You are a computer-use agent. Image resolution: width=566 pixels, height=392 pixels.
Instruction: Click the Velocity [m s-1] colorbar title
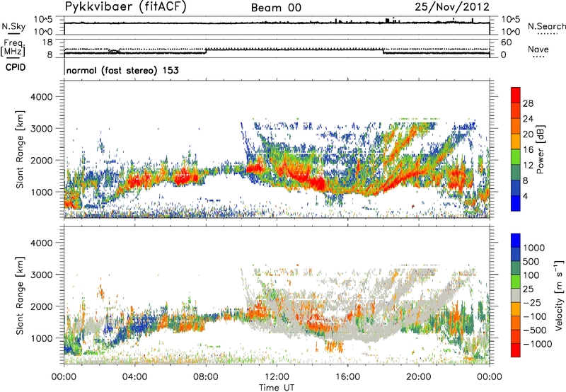click(559, 295)
